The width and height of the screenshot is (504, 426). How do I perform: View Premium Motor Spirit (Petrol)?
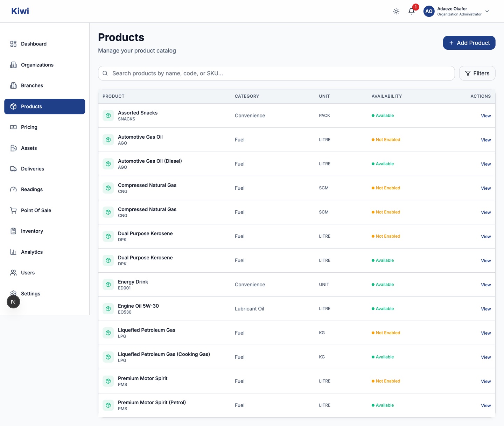pyautogui.click(x=486, y=405)
